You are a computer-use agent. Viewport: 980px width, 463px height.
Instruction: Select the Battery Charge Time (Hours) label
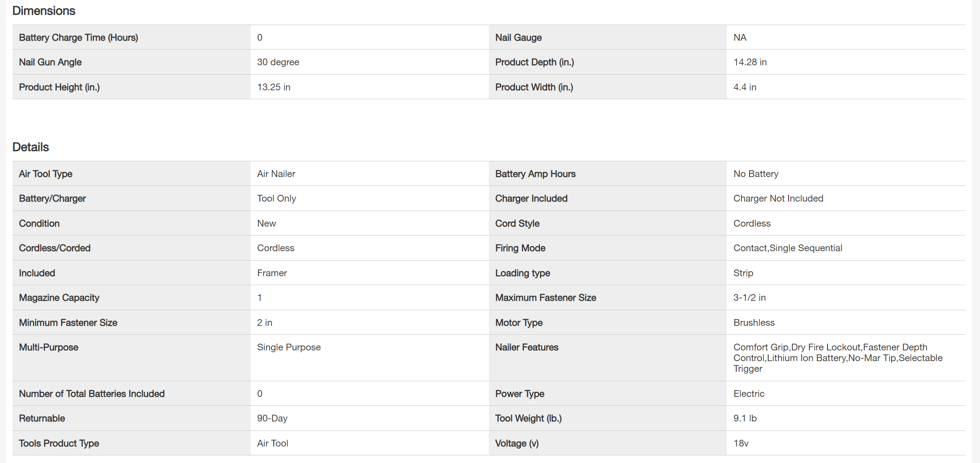[78, 38]
